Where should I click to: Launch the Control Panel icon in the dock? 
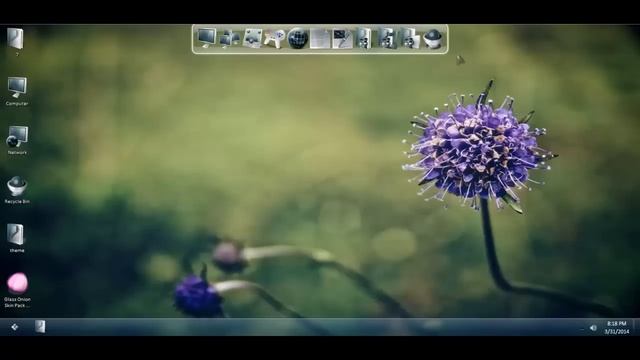[x=252, y=38]
